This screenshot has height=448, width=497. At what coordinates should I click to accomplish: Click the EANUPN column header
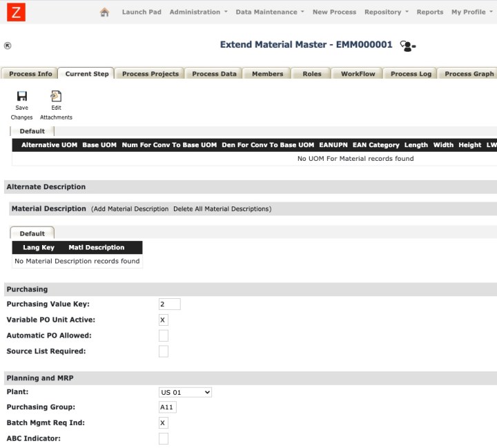333,145
